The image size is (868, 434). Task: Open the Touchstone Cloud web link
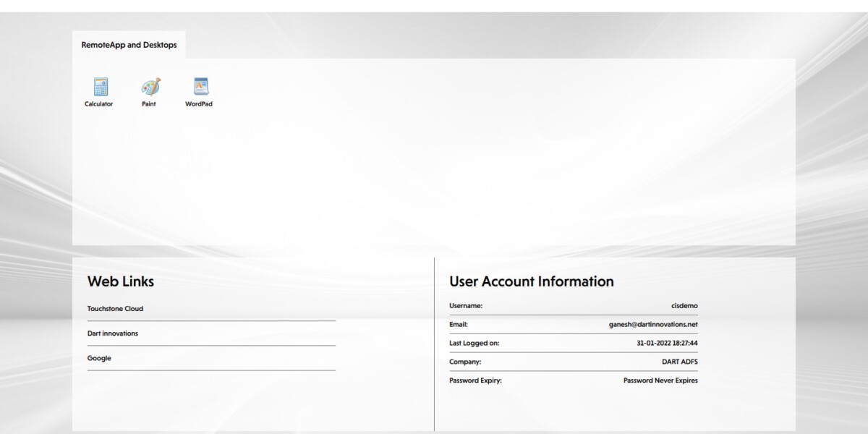115,309
